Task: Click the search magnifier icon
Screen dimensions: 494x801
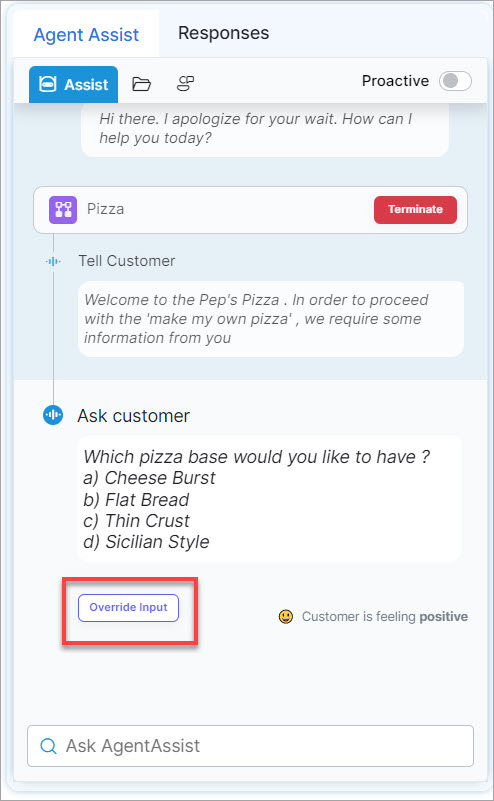Action: tap(49, 746)
